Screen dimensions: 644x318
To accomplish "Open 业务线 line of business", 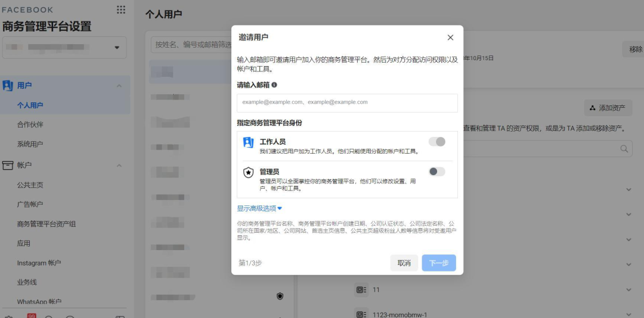I will (x=27, y=282).
